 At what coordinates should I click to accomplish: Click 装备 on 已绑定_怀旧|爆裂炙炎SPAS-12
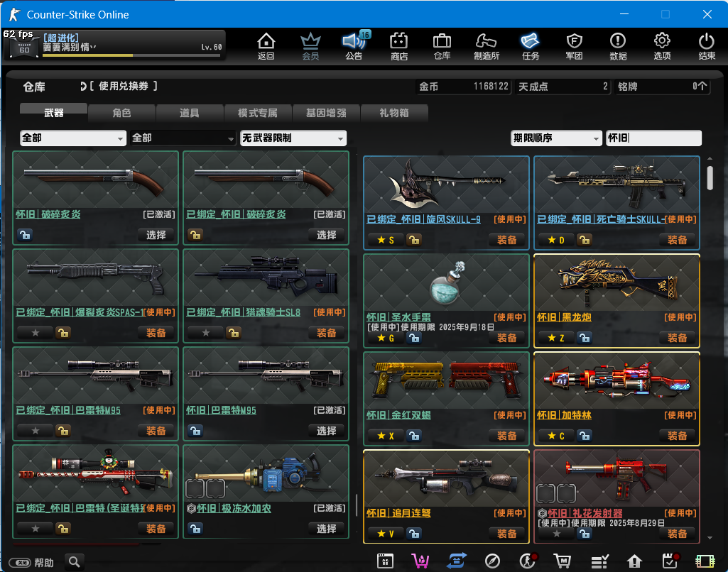(x=156, y=333)
